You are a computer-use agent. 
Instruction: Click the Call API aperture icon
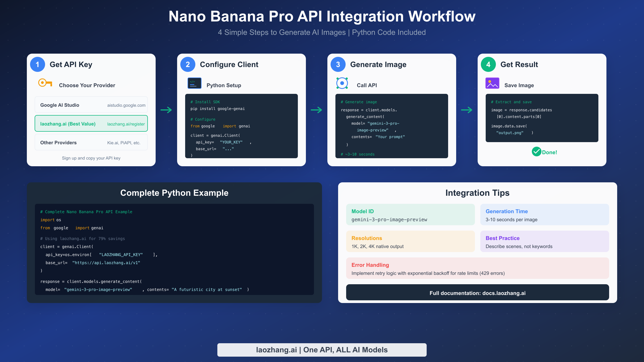point(342,83)
